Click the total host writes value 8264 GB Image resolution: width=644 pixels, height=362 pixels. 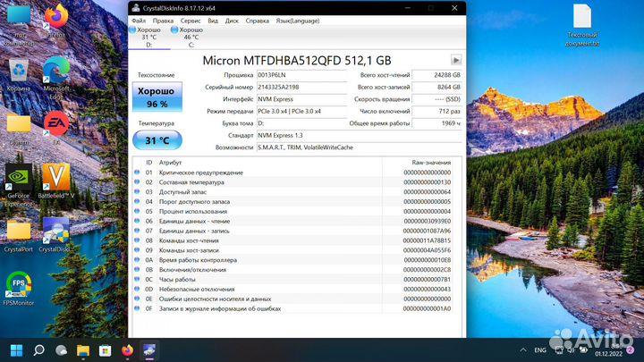(437, 87)
